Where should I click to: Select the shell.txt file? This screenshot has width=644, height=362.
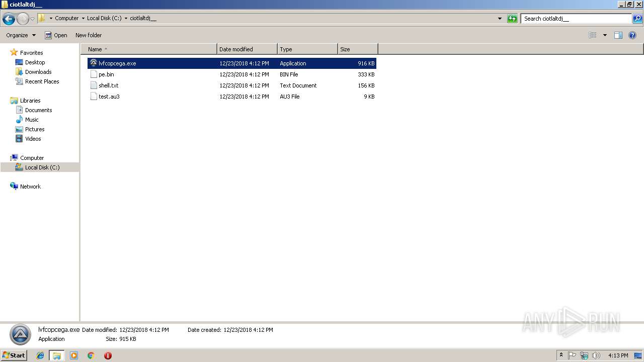pos(232,85)
